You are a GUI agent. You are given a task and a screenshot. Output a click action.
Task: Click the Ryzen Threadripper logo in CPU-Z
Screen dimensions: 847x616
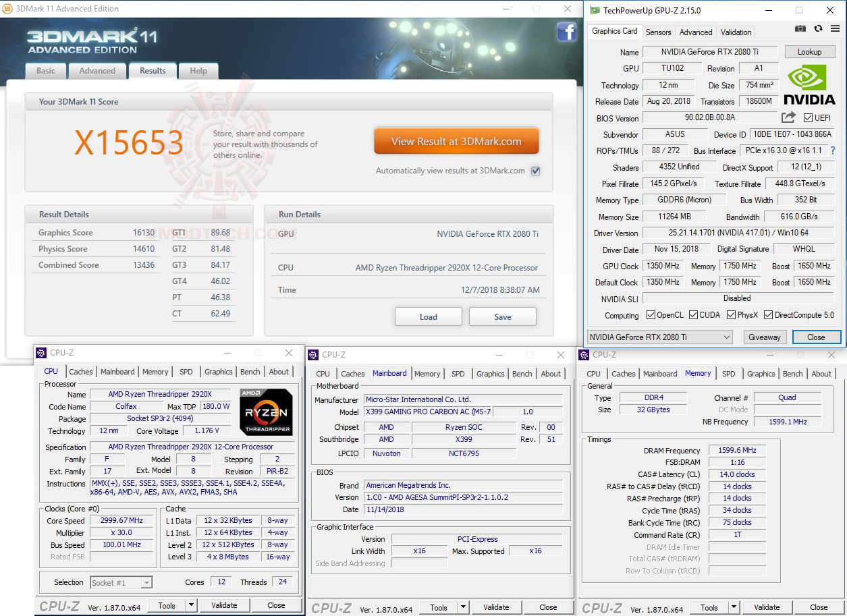pos(266,412)
